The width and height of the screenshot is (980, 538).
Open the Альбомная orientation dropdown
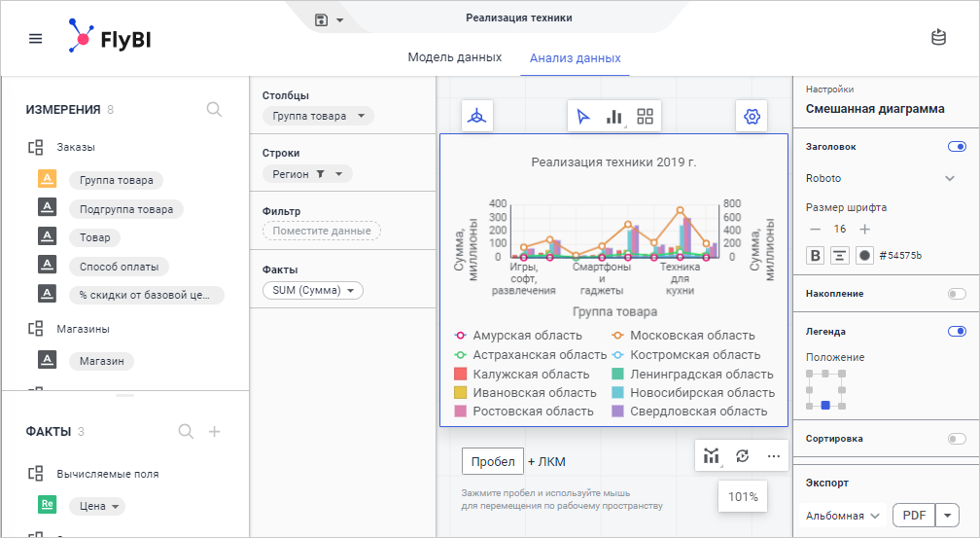pos(844,515)
